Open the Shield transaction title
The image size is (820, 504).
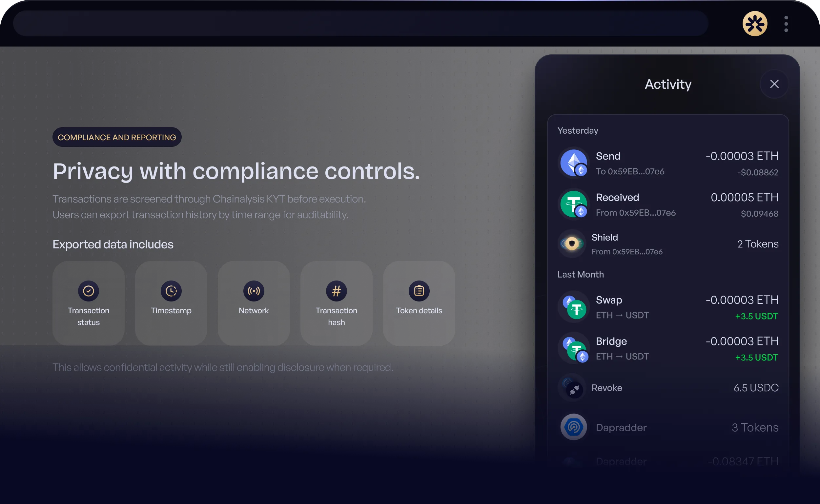click(605, 237)
